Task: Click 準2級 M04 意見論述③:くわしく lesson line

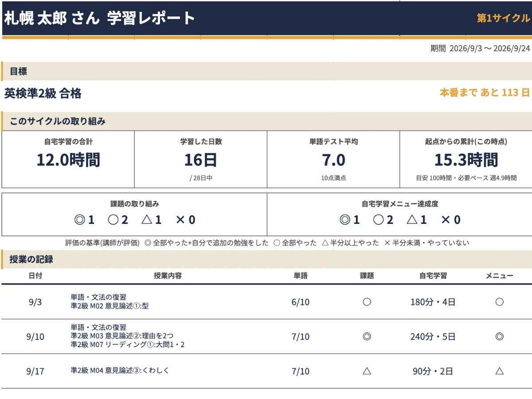Action: tap(120, 371)
